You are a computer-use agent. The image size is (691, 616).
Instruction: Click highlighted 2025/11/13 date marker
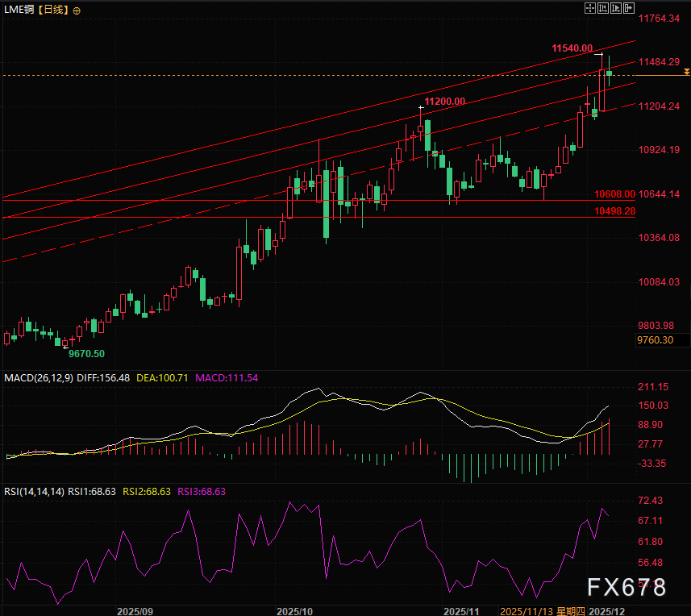click(527, 610)
